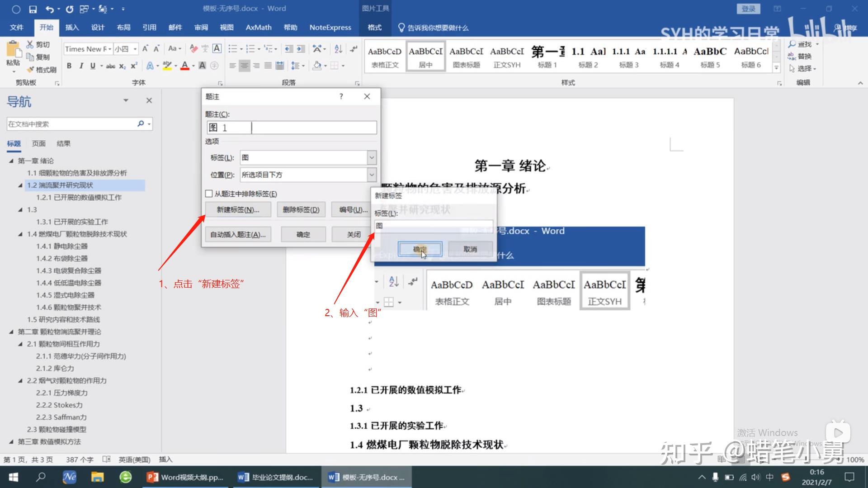Apply the 图表标题 style from gallery

(466, 57)
